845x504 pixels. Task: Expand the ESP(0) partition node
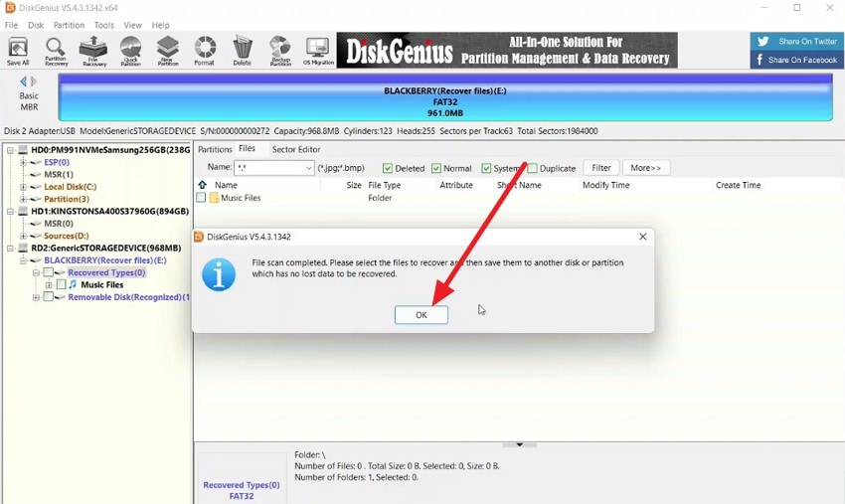coord(23,162)
